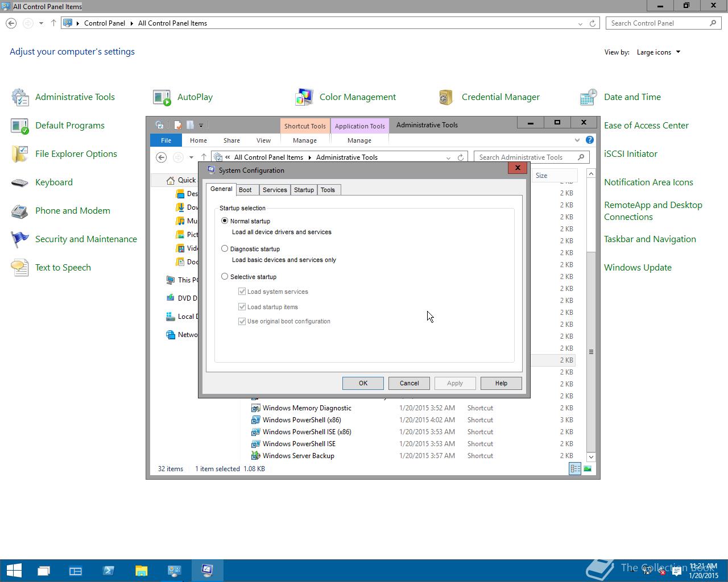728x582 pixels.
Task: Open the Windows Update link
Action: click(638, 268)
